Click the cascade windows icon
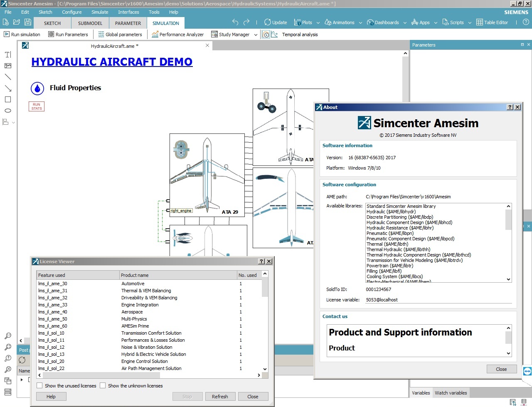The height and width of the screenshot is (407, 532). pyautogui.click(x=7, y=381)
